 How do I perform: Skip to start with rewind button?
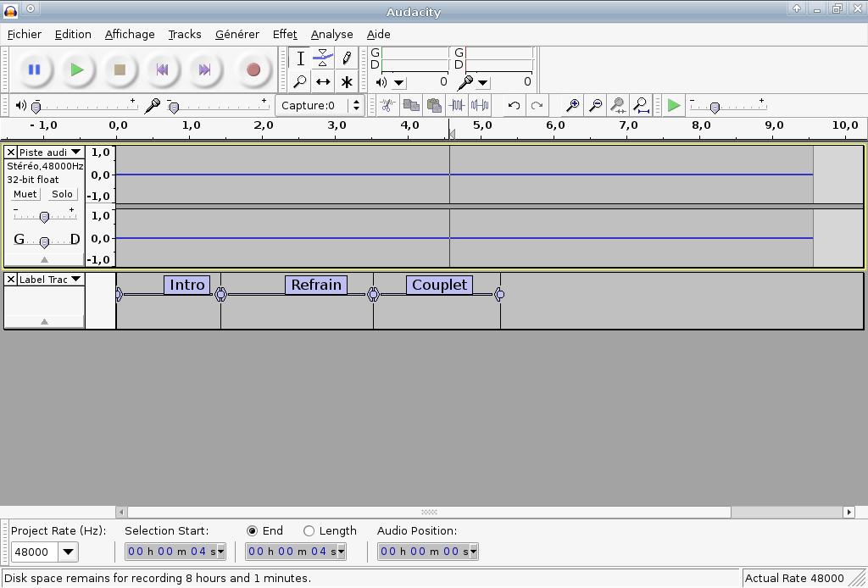(162, 69)
